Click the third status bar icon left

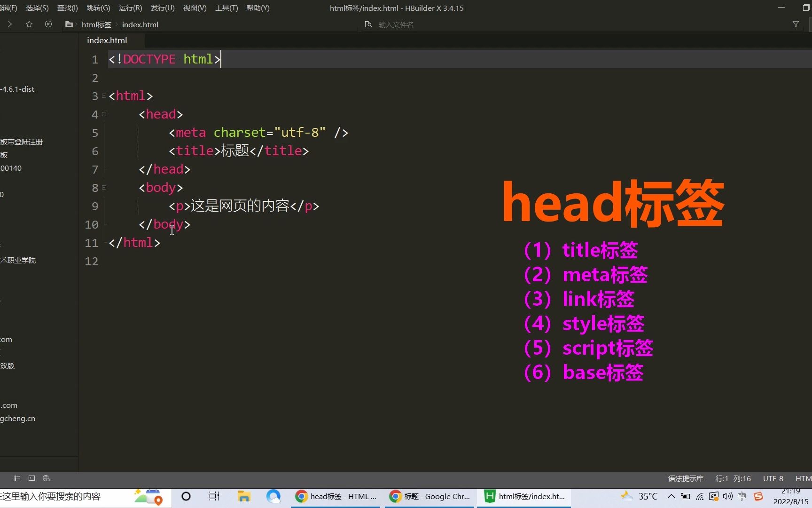pyautogui.click(x=46, y=478)
